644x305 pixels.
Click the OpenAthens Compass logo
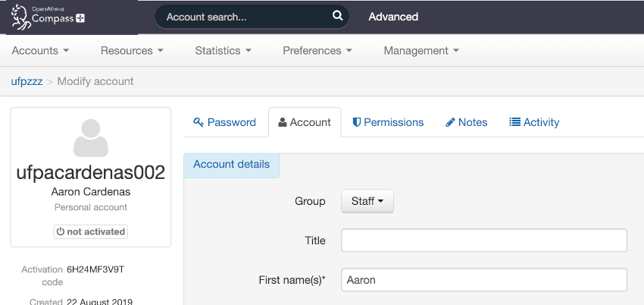(x=48, y=17)
